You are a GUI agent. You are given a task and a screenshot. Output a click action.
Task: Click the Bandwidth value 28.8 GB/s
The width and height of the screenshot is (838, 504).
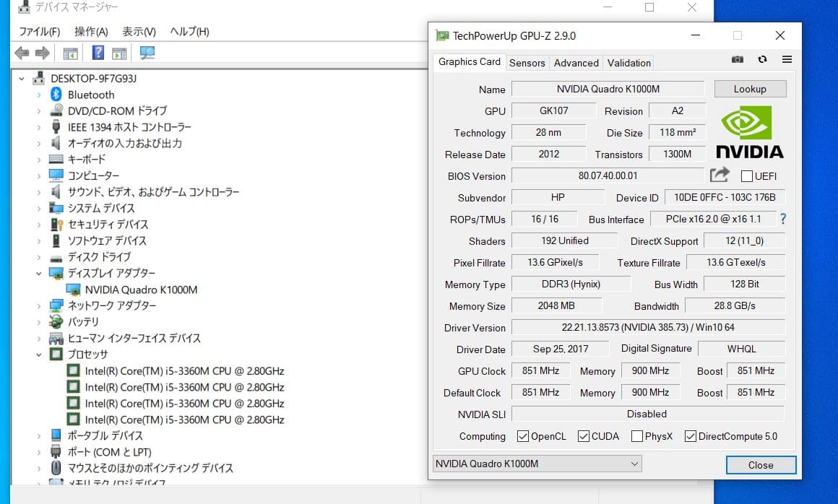(x=735, y=305)
